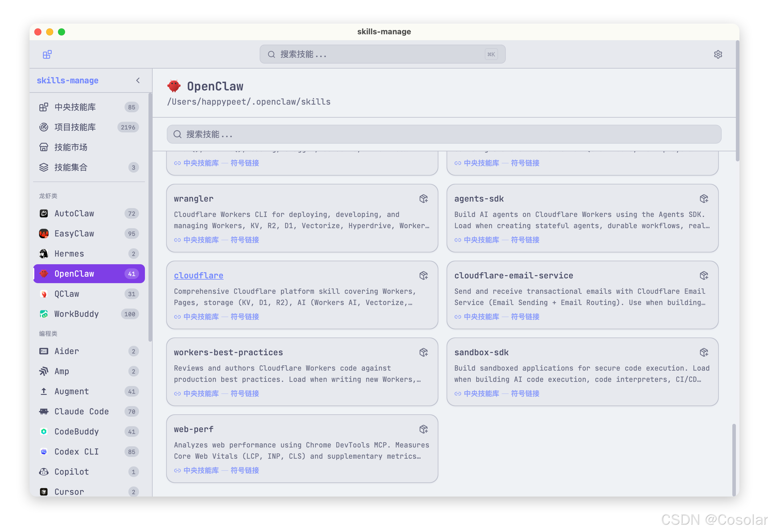
Task: Click the EasyClaw app icon
Action: click(44, 233)
